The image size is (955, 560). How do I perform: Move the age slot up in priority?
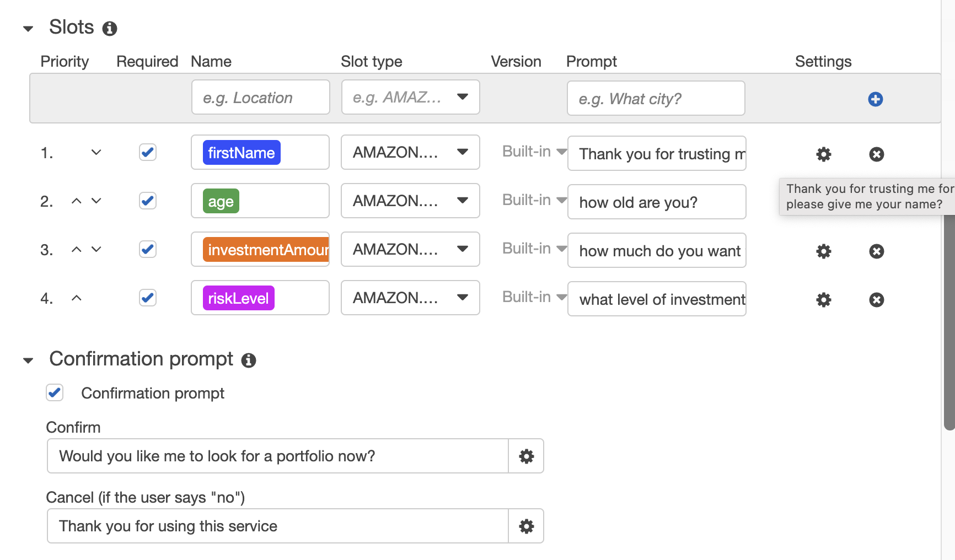(x=77, y=201)
